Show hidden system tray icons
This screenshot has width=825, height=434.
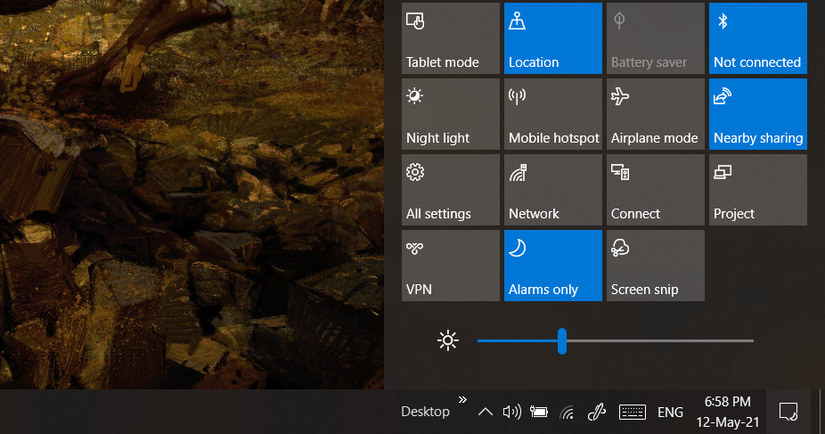point(485,412)
